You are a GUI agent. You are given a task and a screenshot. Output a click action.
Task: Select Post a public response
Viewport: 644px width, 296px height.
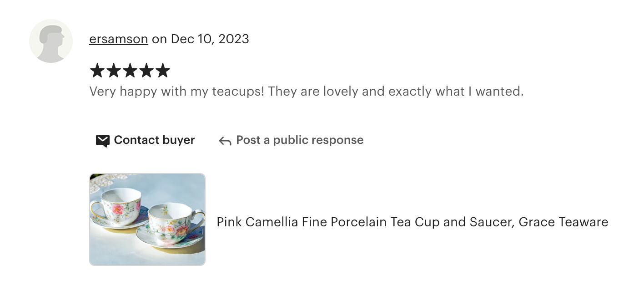click(300, 140)
